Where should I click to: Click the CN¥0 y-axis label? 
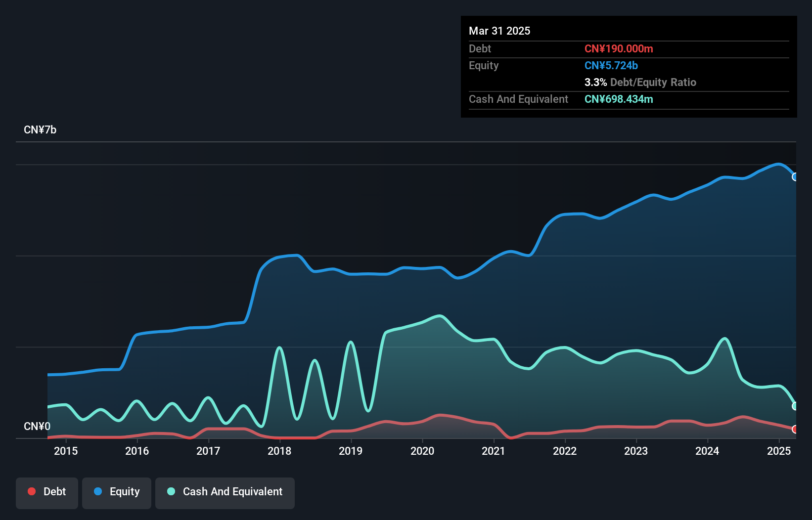[x=37, y=427]
